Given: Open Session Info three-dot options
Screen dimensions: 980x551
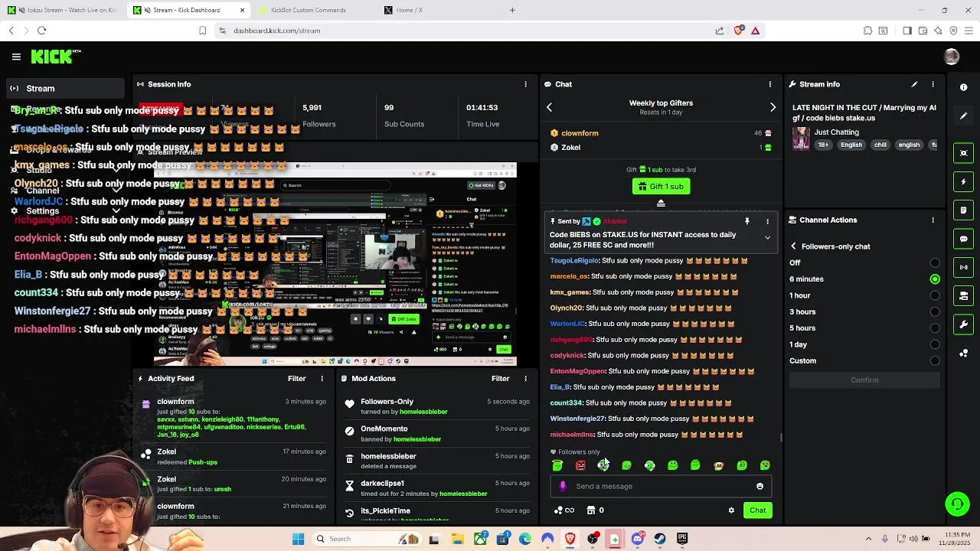Looking at the screenshot, I should click(525, 84).
